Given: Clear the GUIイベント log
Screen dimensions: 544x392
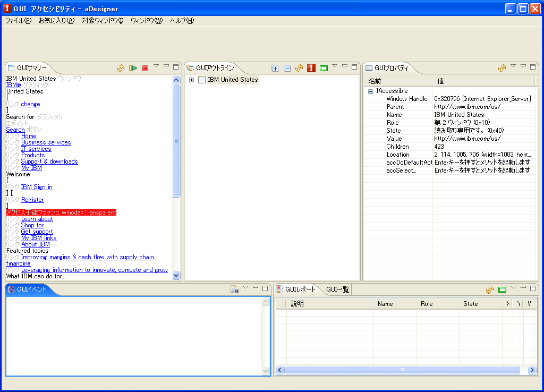Looking at the screenshot, I should click(x=234, y=289).
